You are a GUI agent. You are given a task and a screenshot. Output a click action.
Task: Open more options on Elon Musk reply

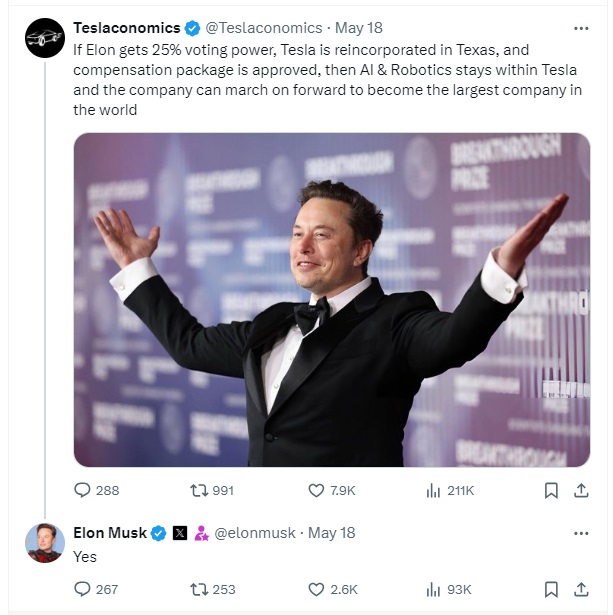click(x=580, y=533)
